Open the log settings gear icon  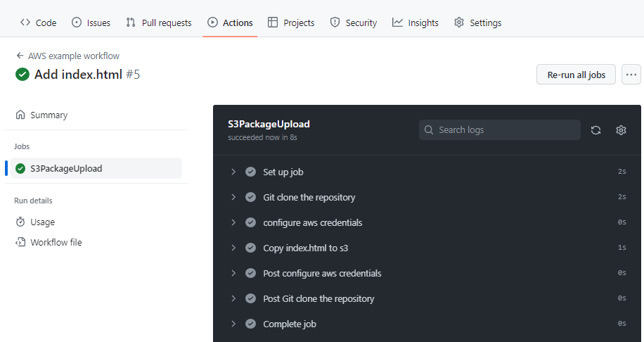621,130
